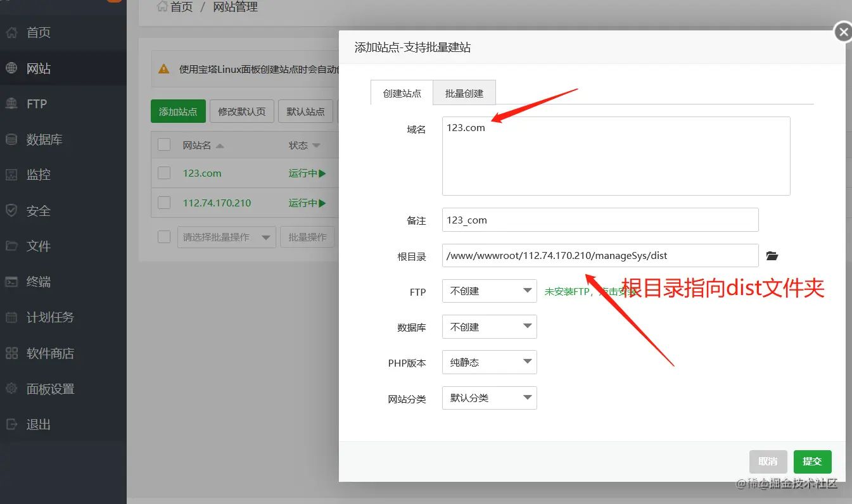Browse root directory with folder icon
This screenshot has width=852, height=504.
point(772,256)
